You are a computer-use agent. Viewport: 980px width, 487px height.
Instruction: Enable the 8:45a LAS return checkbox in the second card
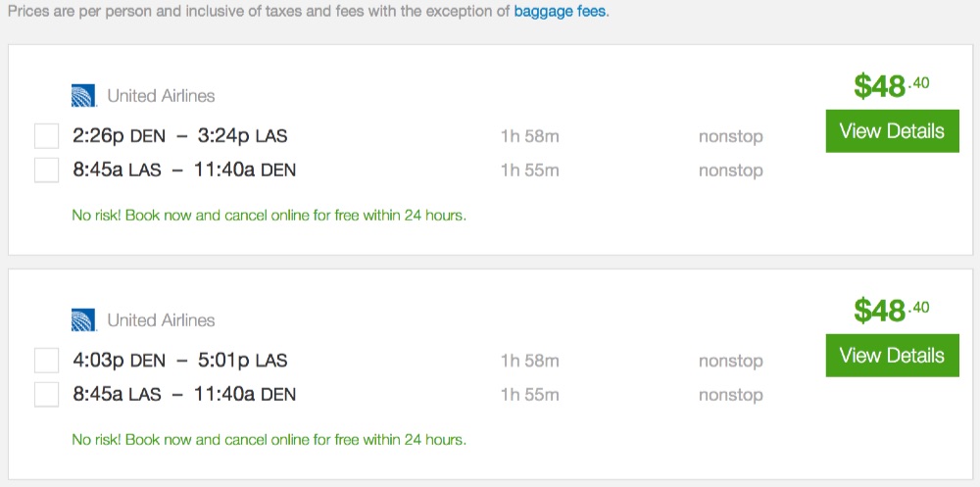click(47, 395)
